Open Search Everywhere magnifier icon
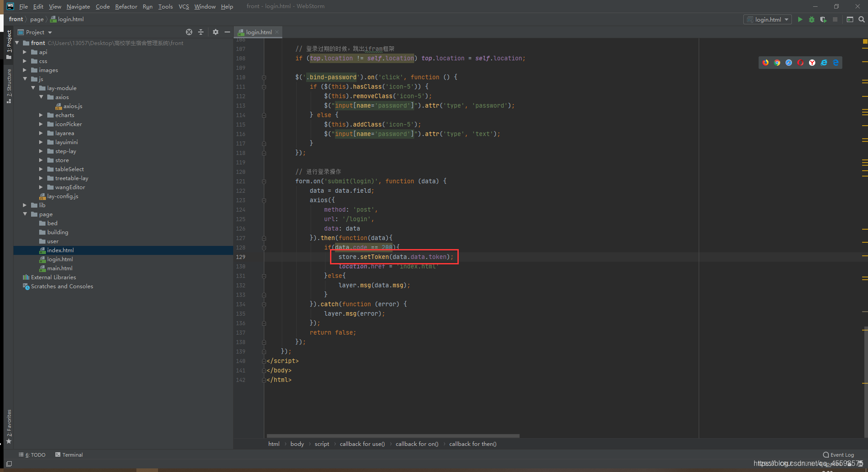The image size is (868, 472). pyautogui.click(x=862, y=19)
